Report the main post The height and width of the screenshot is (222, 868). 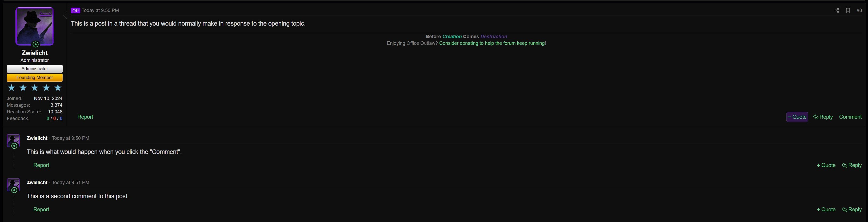point(85,117)
